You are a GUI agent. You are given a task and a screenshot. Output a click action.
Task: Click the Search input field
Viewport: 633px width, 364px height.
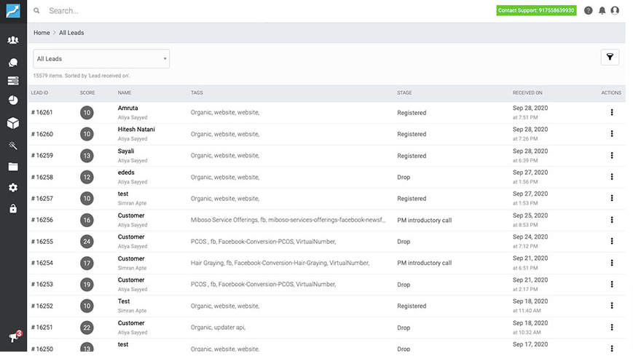point(219,11)
